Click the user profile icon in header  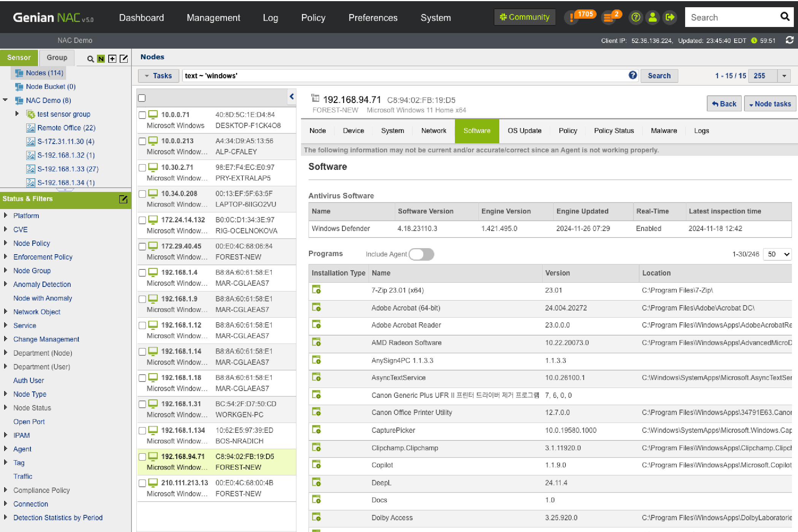pyautogui.click(x=652, y=17)
